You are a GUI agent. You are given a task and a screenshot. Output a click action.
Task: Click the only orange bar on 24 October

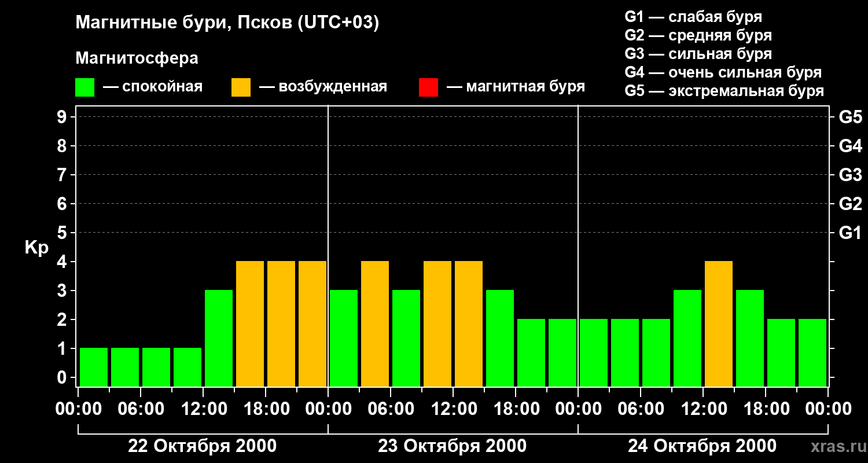pos(719,324)
